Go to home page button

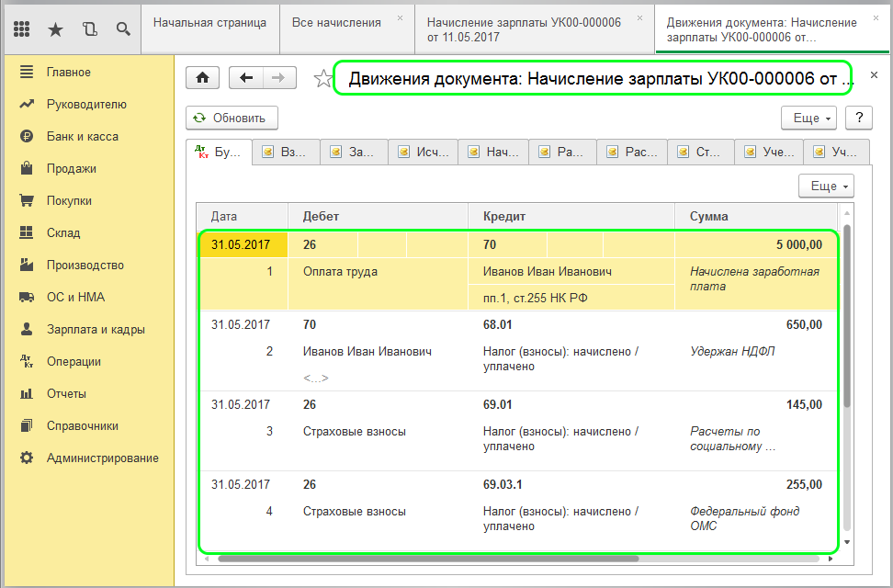click(203, 78)
